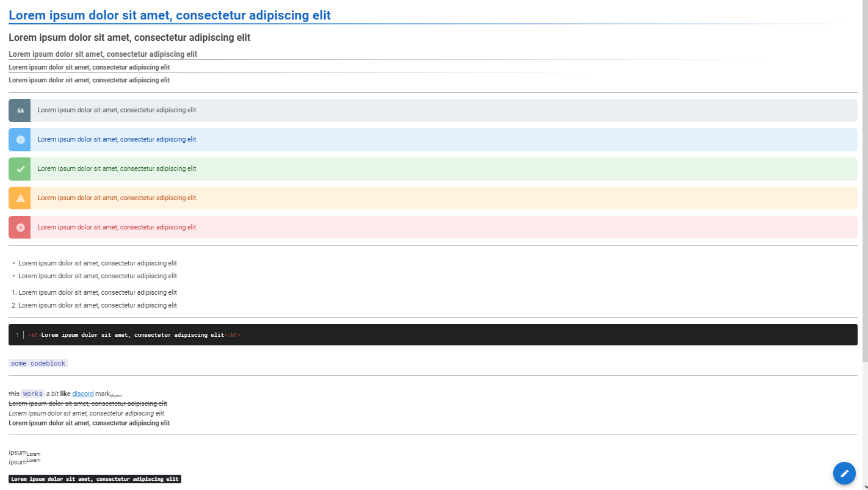Select the inline code 'some codeblock'

37,362
